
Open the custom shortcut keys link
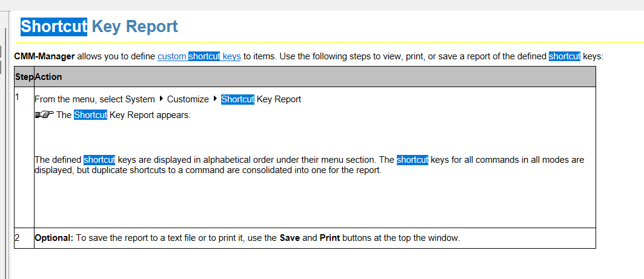coord(199,56)
